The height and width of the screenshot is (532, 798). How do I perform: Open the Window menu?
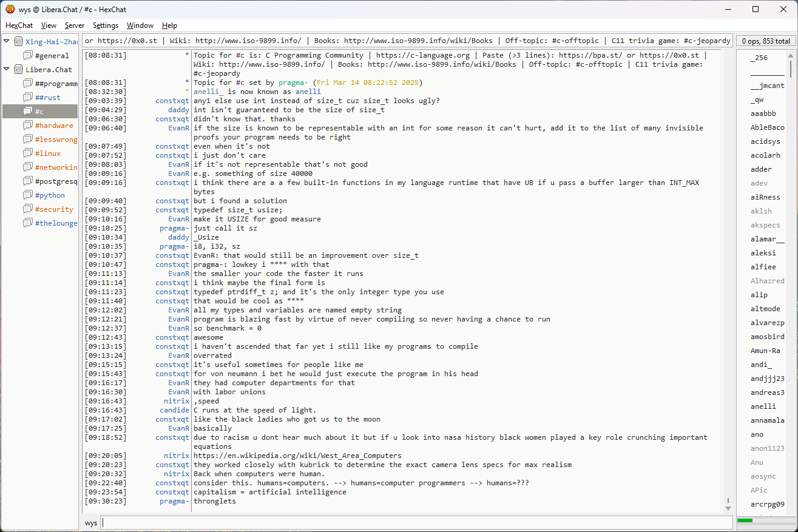(x=140, y=25)
